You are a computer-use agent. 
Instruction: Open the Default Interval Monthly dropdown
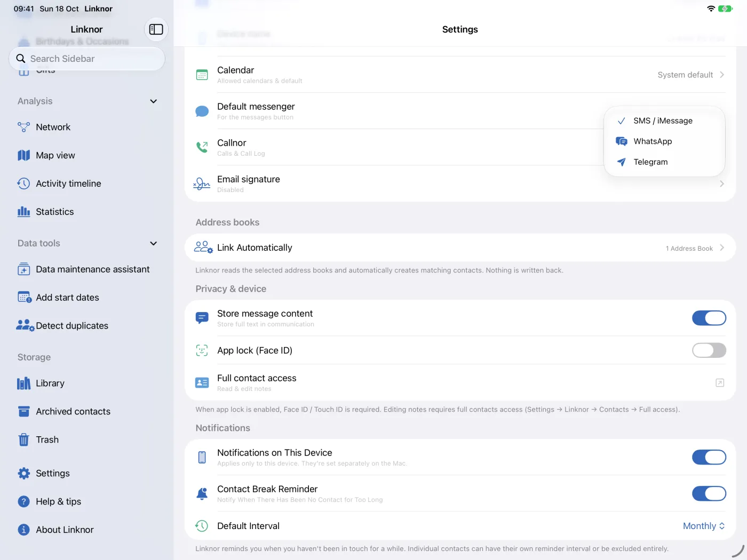[704, 526]
